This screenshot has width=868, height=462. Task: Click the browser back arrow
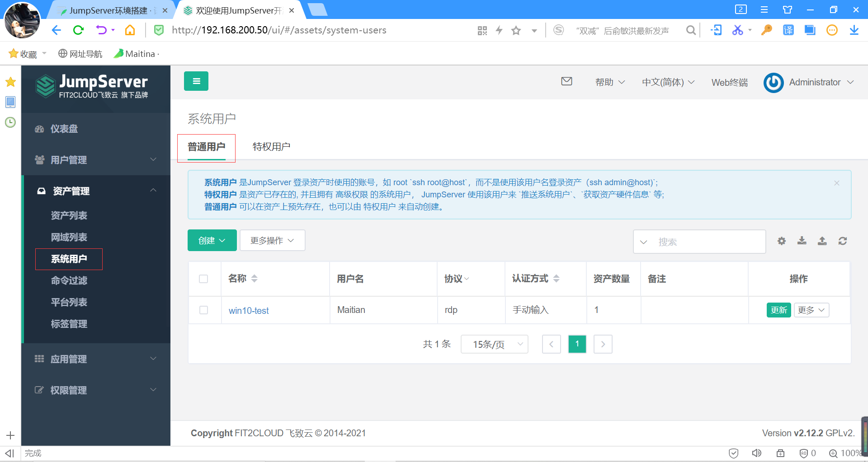click(56, 30)
